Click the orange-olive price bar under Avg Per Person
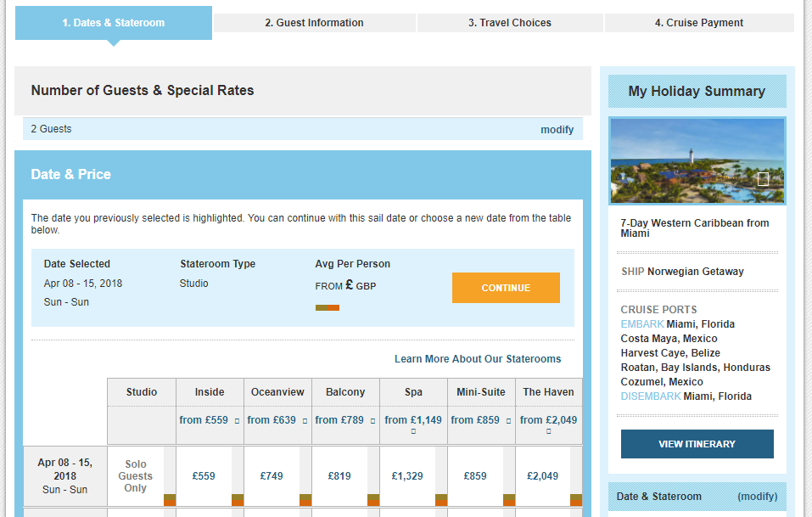812x517 pixels. tap(328, 307)
